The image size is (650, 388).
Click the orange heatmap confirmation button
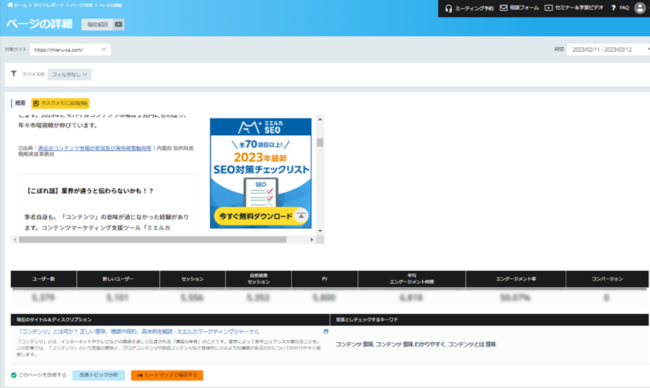tap(167, 375)
